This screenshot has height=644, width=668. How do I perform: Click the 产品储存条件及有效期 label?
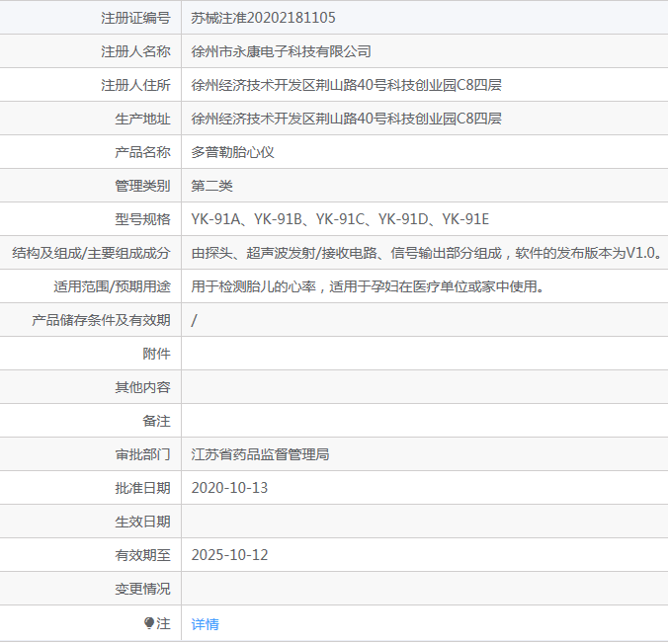coord(101,320)
